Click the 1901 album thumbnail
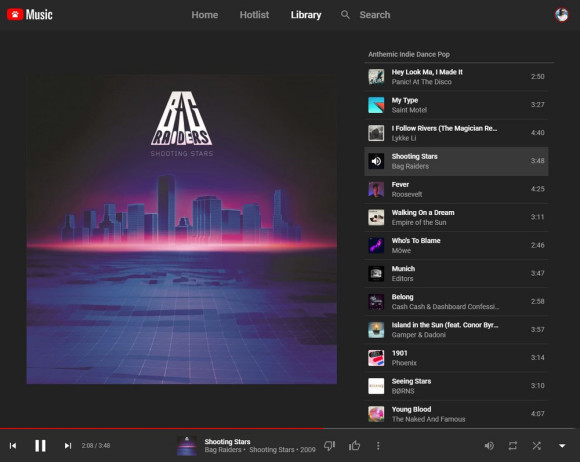580x462 pixels. [376, 358]
